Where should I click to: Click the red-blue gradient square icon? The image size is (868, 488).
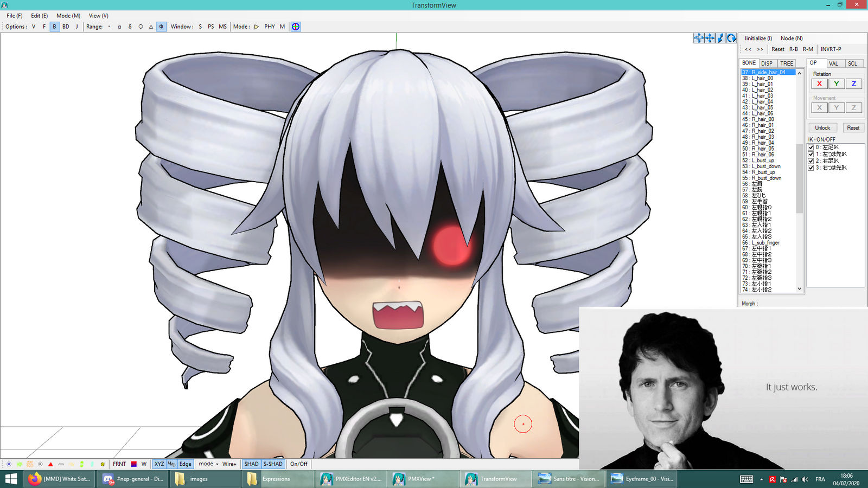click(134, 464)
